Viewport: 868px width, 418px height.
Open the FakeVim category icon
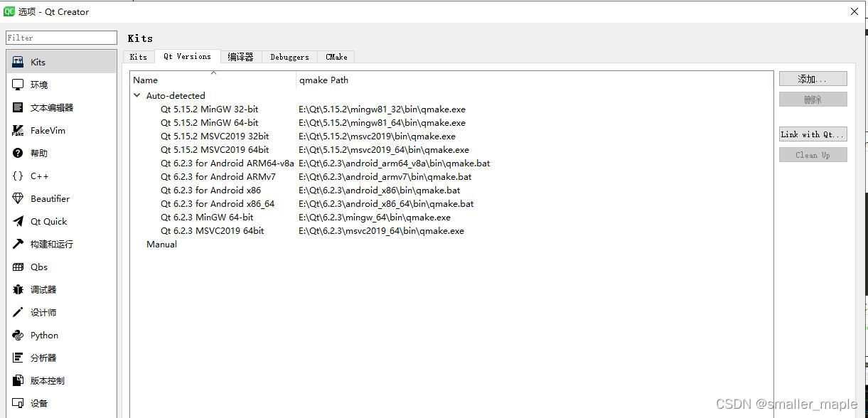18,130
